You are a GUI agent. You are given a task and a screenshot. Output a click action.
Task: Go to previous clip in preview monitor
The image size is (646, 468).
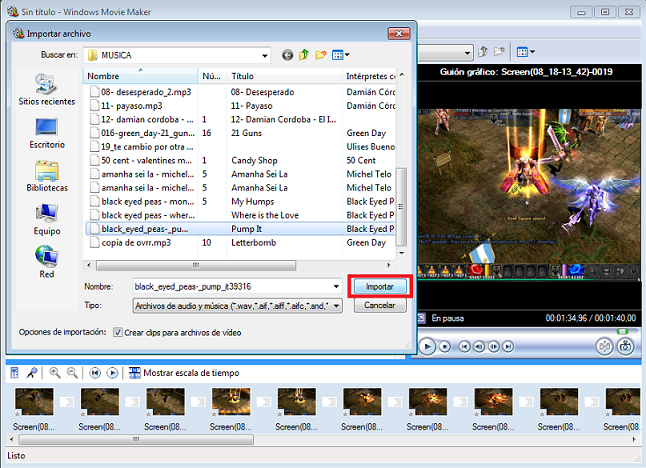pyautogui.click(x=464, y=347)
